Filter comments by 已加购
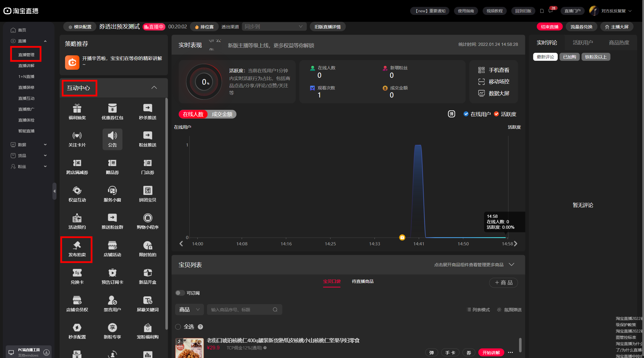Viewport: 644px width, 358px height. click(569, 57)
